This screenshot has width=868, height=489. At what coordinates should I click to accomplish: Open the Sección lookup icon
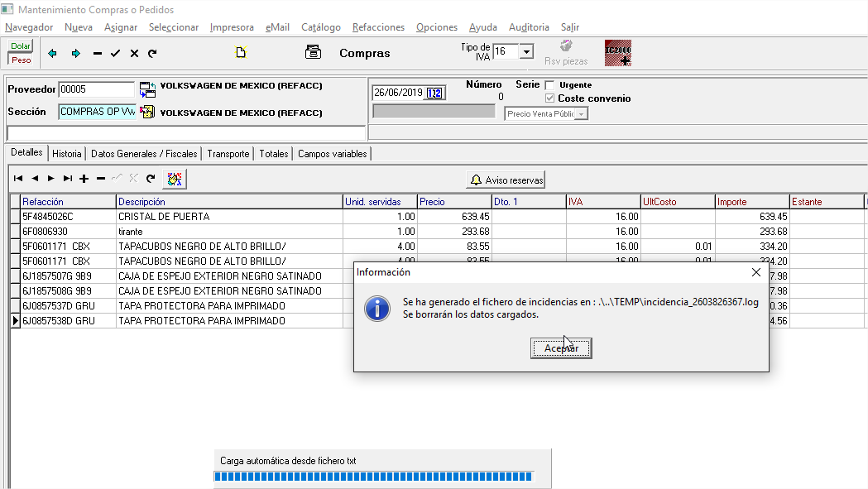[147, 112]
